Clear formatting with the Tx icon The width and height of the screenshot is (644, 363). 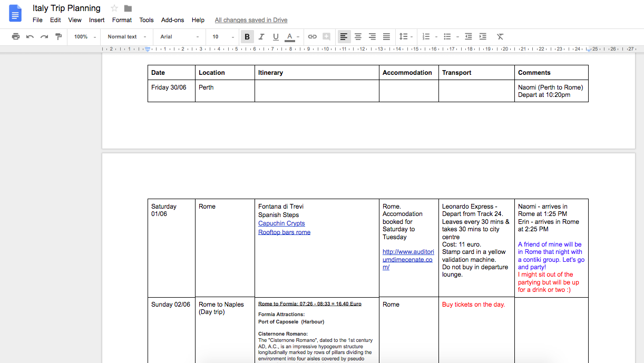(x=500, y=37)
